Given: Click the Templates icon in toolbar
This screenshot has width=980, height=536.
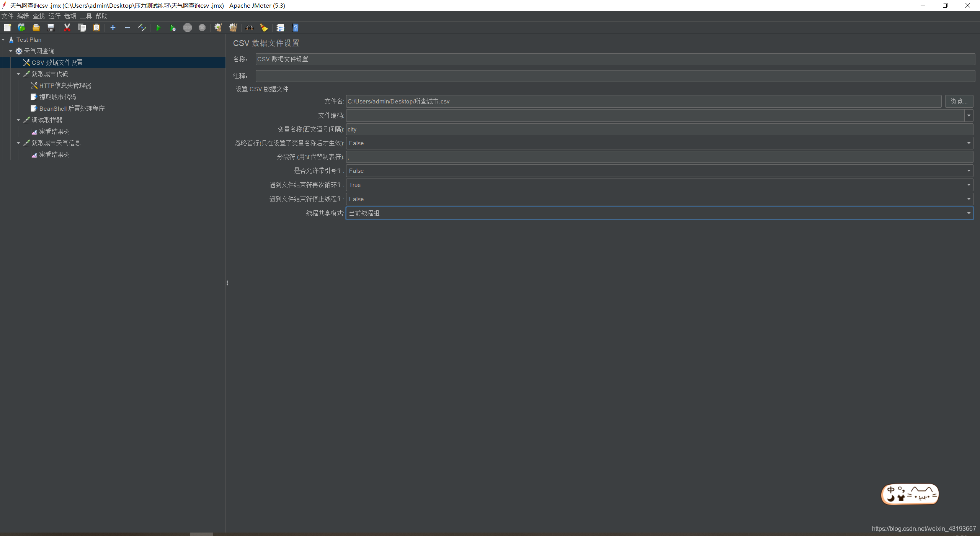Looking at the screenshot, I should pos(21,28).
